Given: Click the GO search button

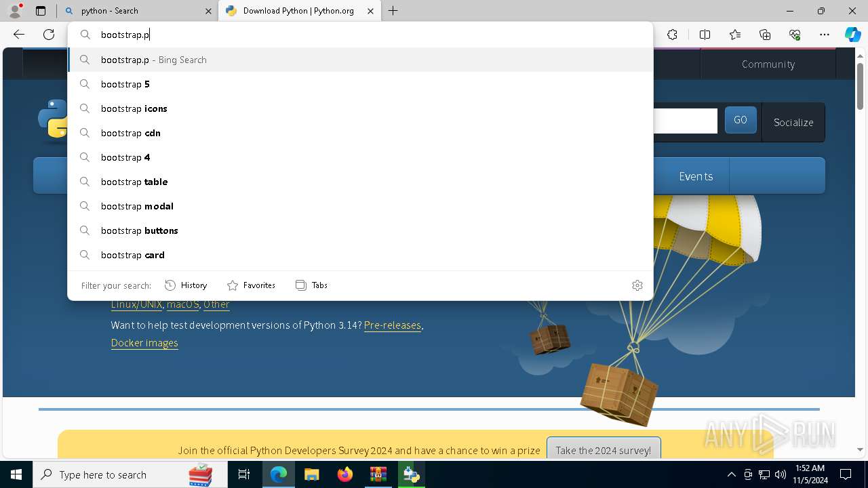Looking at the screenshot, I should (741, 120).
